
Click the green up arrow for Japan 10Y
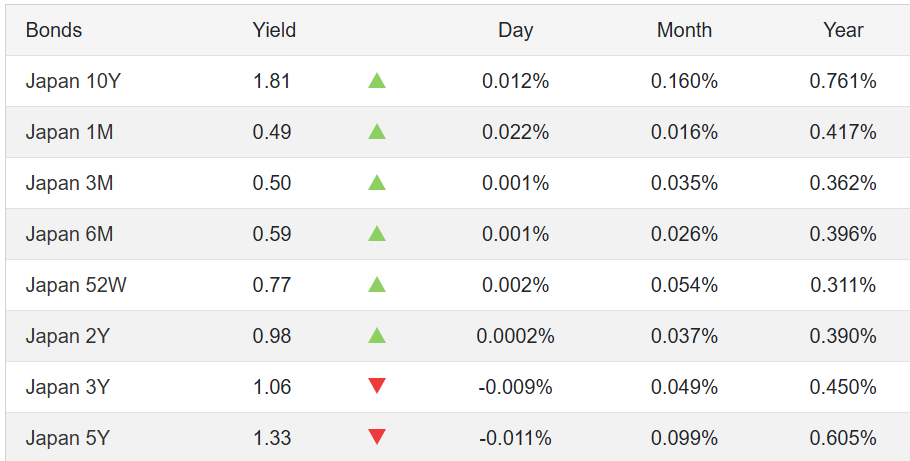pyautogui.click(x=377, y=81)
